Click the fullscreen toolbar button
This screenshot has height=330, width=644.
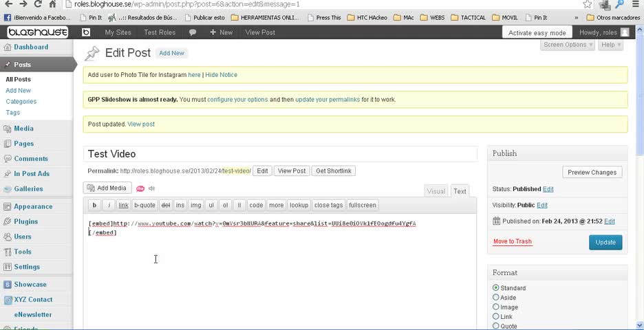click(362, 205)
